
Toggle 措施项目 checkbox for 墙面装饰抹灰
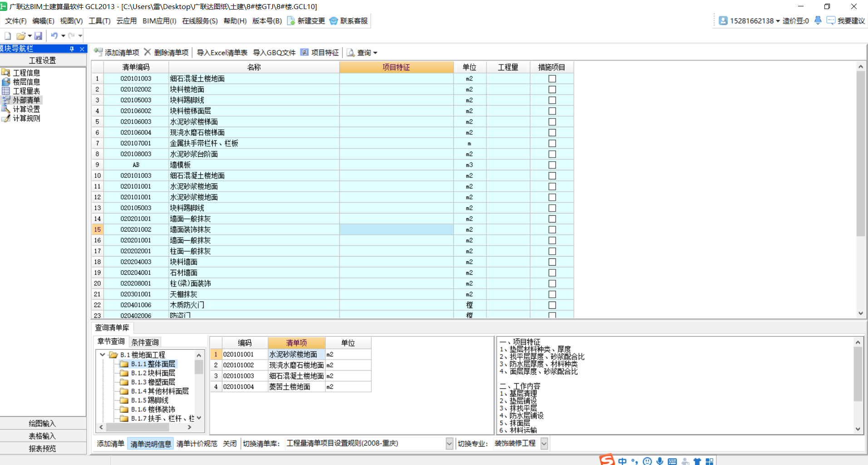tap(552, 230)
